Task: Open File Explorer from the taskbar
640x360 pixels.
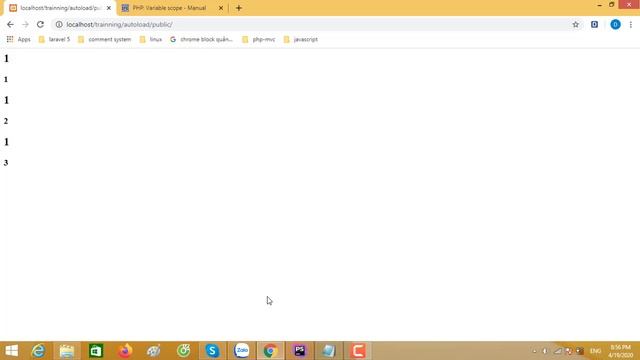Action: [67, 351]
